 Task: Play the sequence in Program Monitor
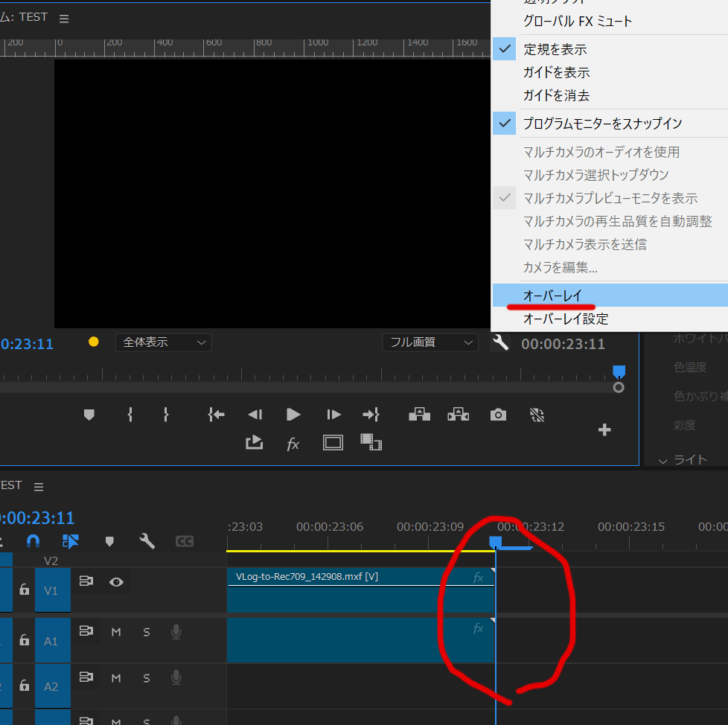tap(293, 414)
